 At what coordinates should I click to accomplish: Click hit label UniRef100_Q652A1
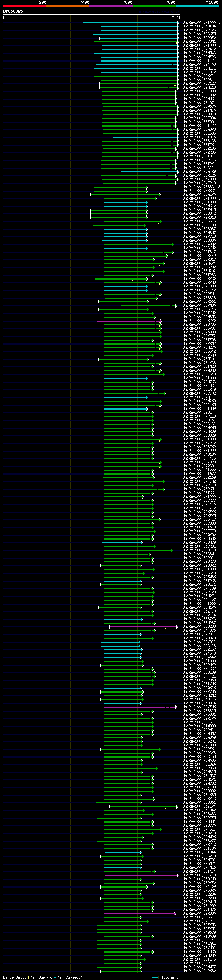point(199,359)
